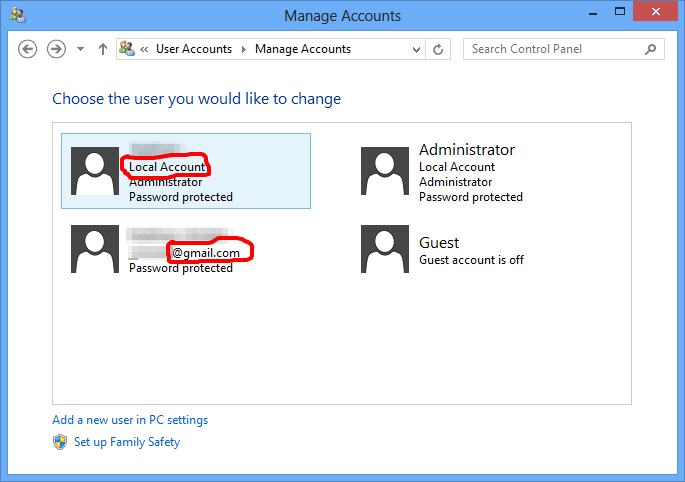
Task: Select the Guest account picture
Action: pos(385,249)
